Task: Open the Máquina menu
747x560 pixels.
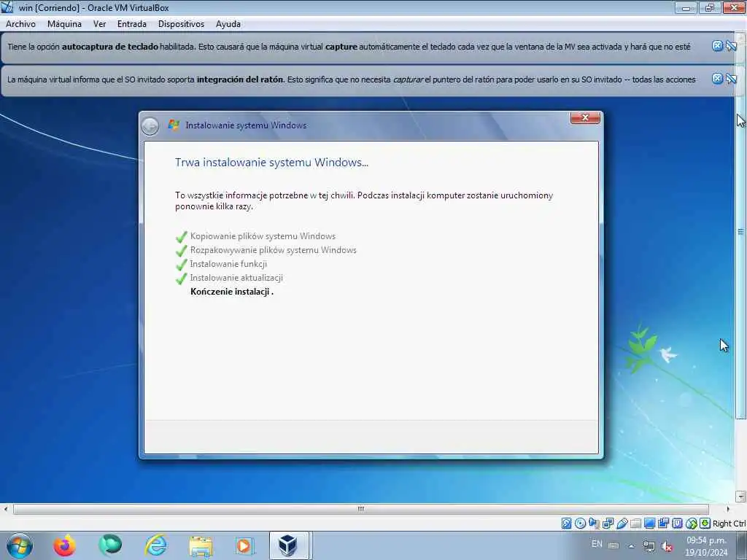Action: point(64,24)
